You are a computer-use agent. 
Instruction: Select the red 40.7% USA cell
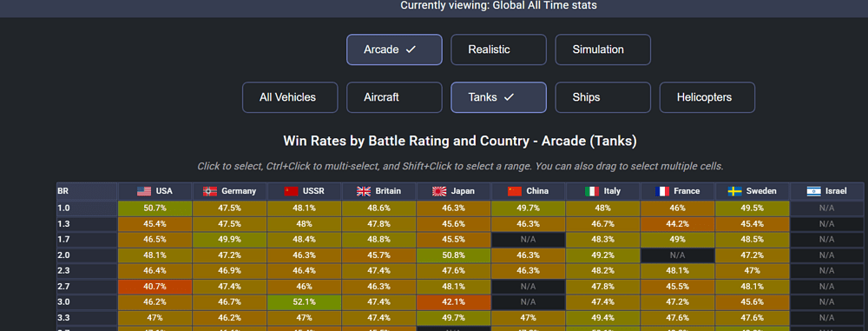click(155, 286)
